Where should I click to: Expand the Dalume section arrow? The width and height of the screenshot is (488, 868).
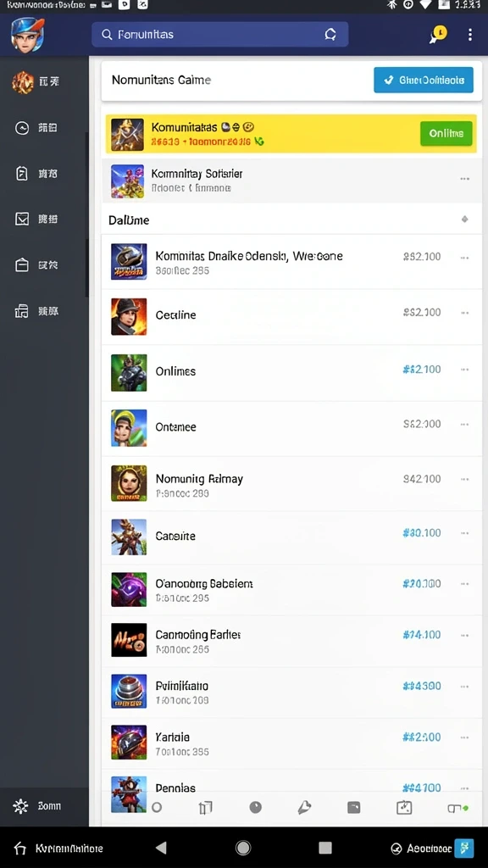point(465,220)
